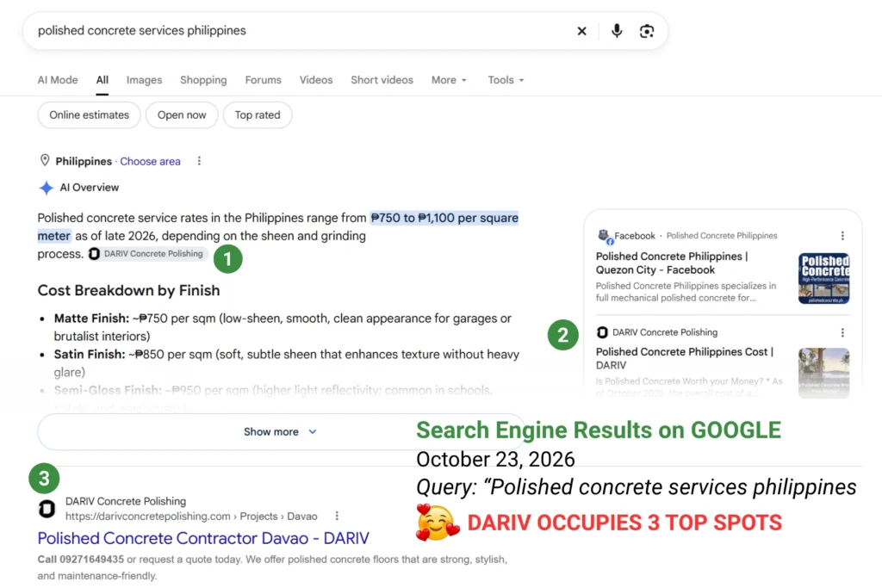The image size is (882, 588).
Task: Click the highlighted ₱750 to ₱1,100 price text
Action: (444, 218)
